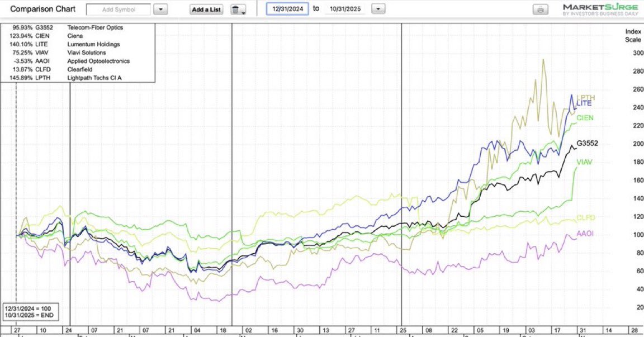Open the trash can delete menu
Screen dimensions: 644x337
pyautogui.click(x=238, y=10)
